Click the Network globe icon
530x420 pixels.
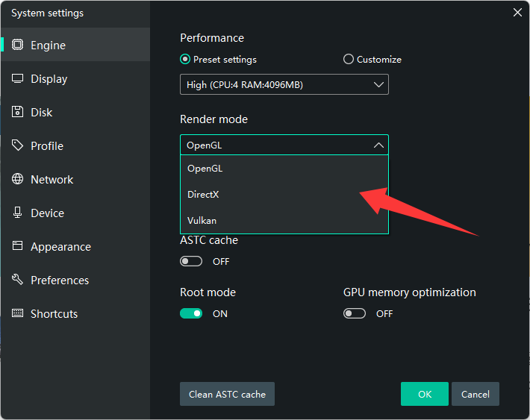(x=18, y=179)
